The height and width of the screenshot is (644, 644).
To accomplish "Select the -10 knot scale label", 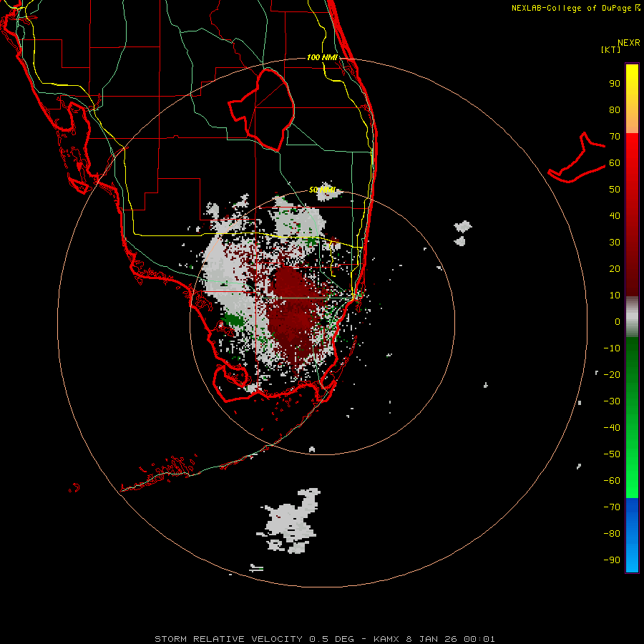I will 612,348.
